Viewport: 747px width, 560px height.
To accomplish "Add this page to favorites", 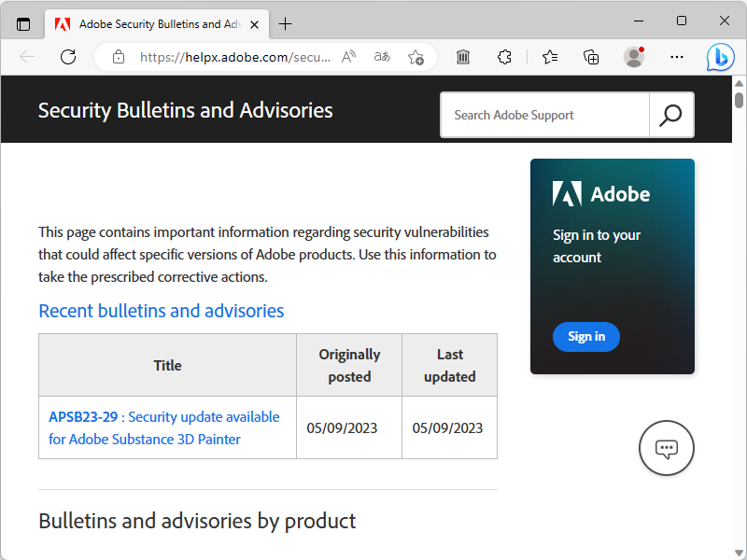I will point(416,57).
